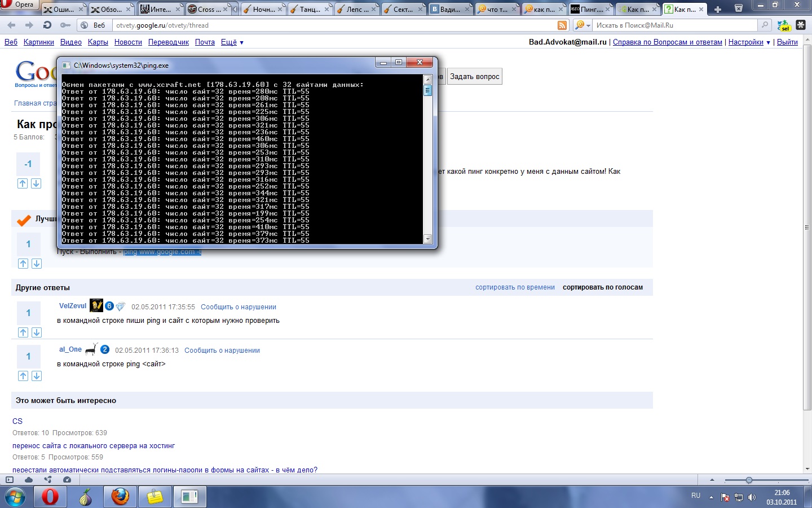
Task: Report VelZevul's answer via 'Сообщить о нарушении'
Action: (x=239, y=307)
